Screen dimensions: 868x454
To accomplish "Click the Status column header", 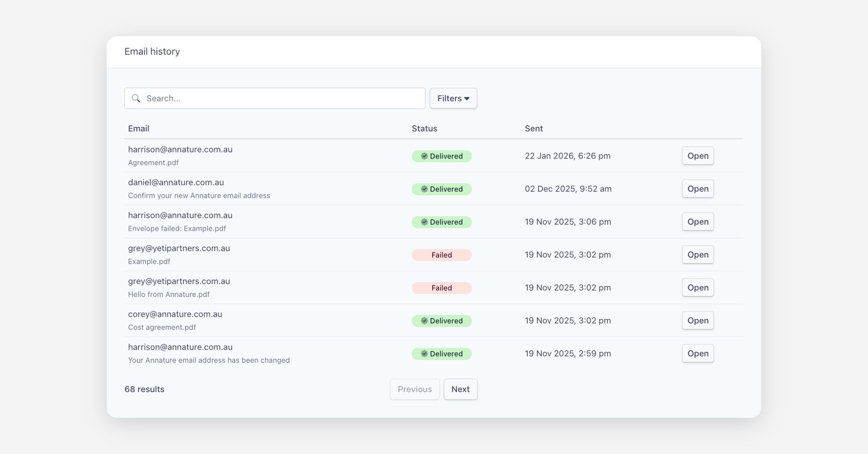I will (424, 129).
